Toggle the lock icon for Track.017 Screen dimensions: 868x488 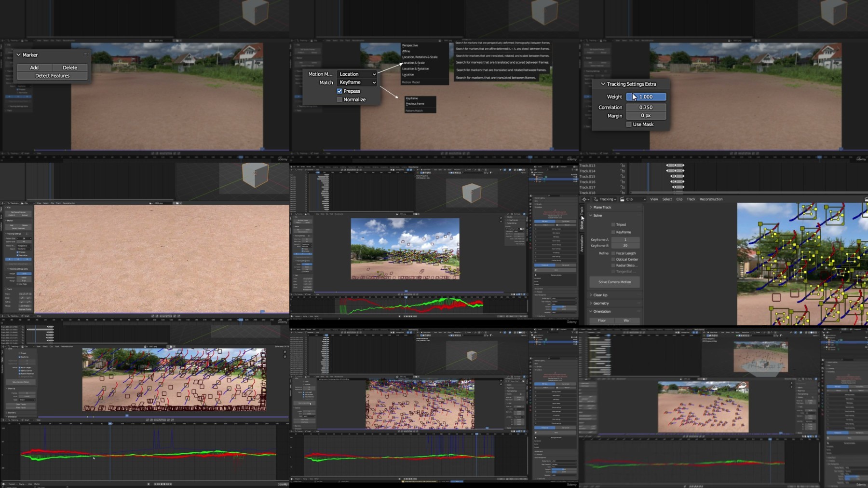click(x=623, y=187)
